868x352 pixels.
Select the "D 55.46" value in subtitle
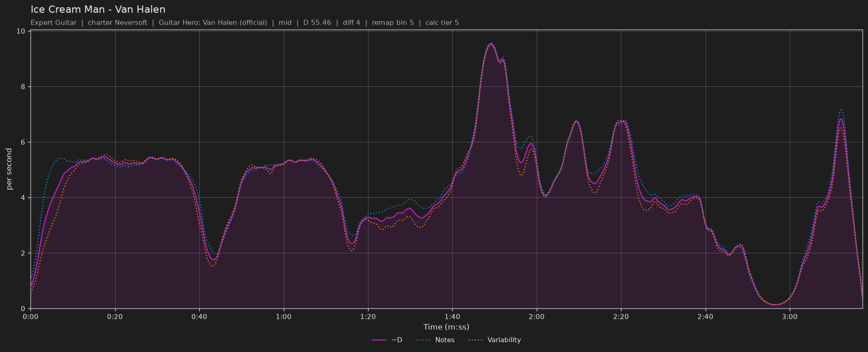click(x=317, y=23)
